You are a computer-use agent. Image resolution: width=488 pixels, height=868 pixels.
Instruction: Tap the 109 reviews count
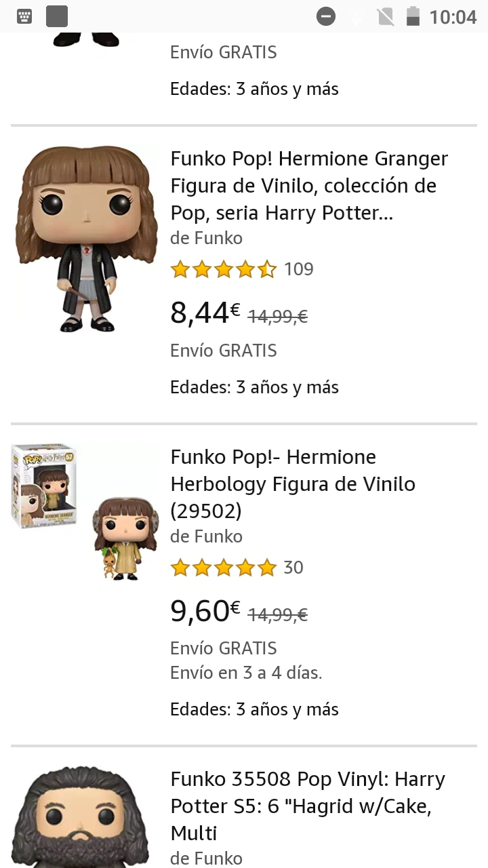pyautogui.click(x=299, y=269)
